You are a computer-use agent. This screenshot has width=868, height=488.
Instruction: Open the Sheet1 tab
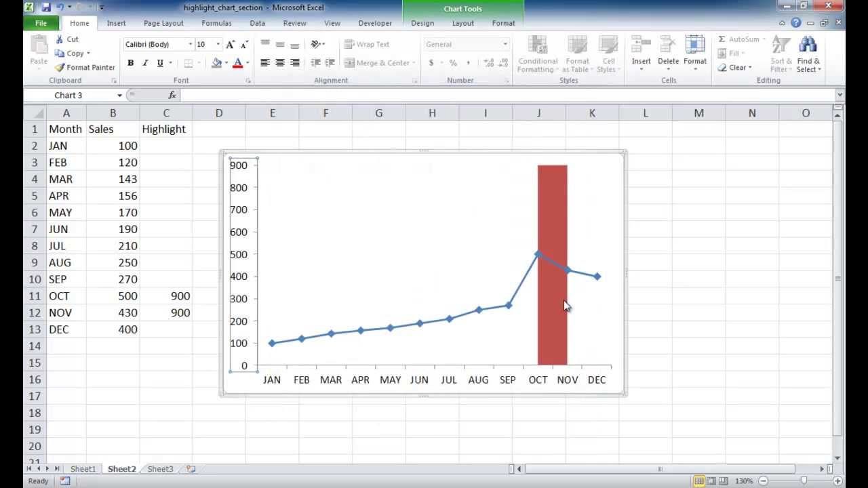[83, 469]
